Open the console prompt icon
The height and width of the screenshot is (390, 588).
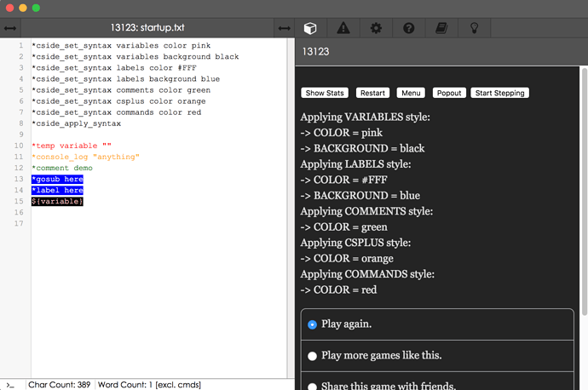tap(10, 385)
